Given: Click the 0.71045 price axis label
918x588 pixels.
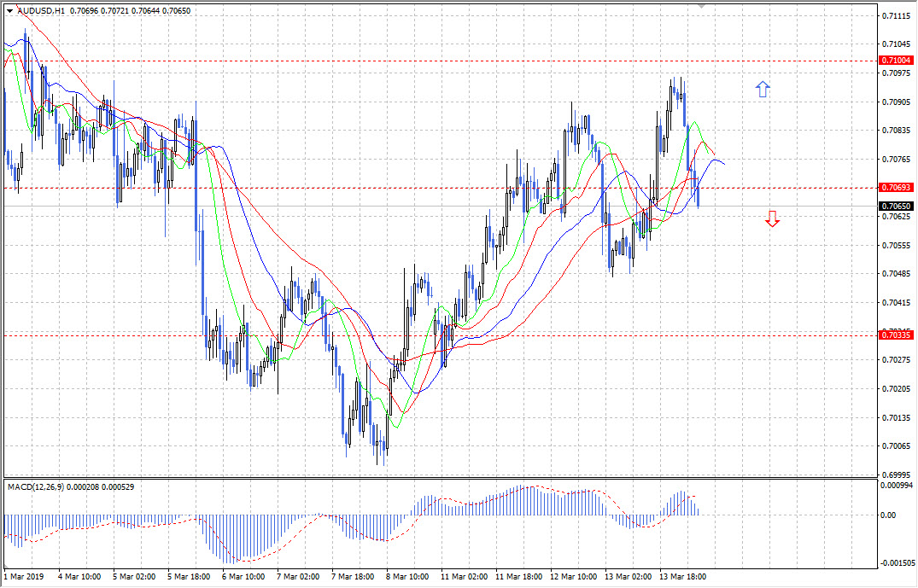Looking at the screenshot, I should (x=897, y=44).
